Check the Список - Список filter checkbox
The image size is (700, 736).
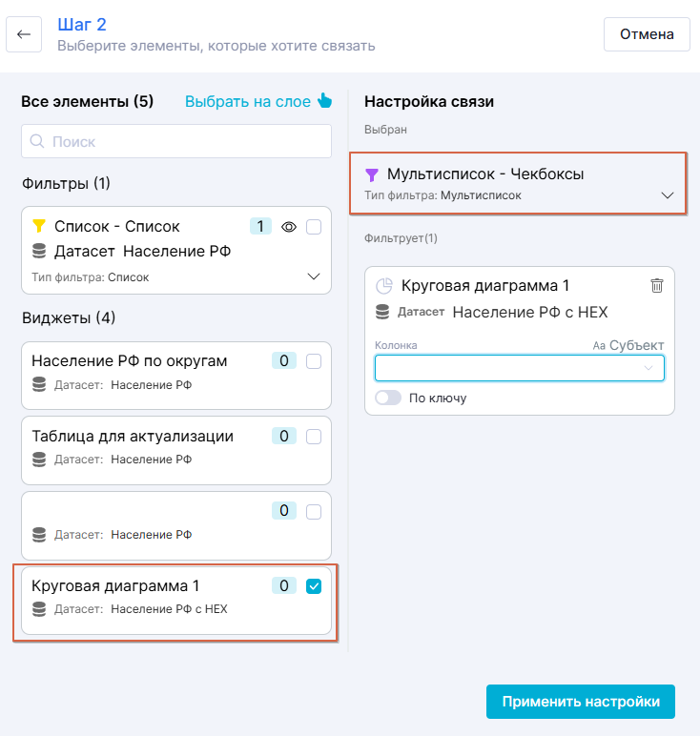[x=314, y=227]
